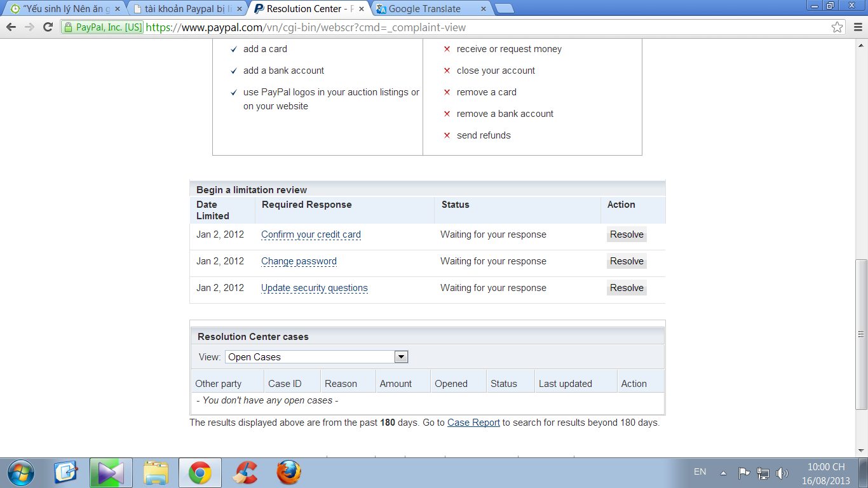Click the "add a card" list item
868x488 pixels.
(x=265, y=49)
